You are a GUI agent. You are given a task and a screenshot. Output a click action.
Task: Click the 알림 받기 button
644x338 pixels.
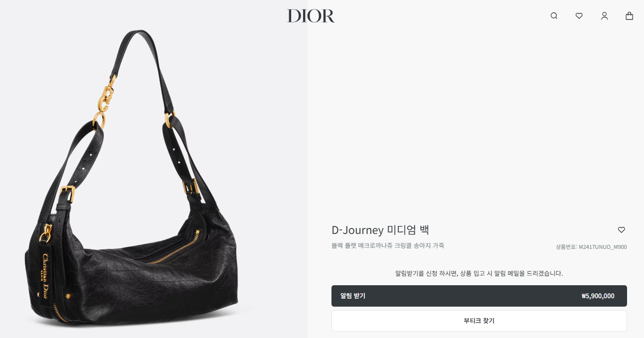point(479,296)
